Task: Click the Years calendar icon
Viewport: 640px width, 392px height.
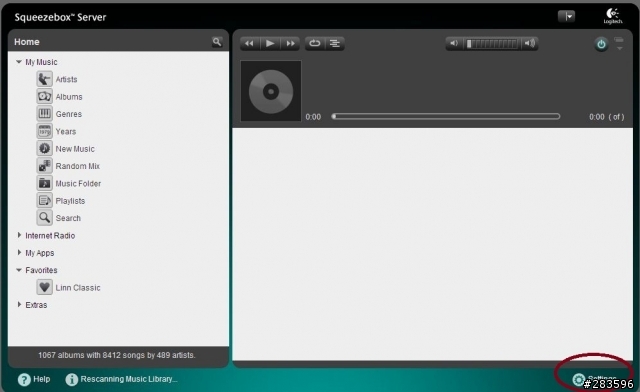Action: [x=44, y=131]
